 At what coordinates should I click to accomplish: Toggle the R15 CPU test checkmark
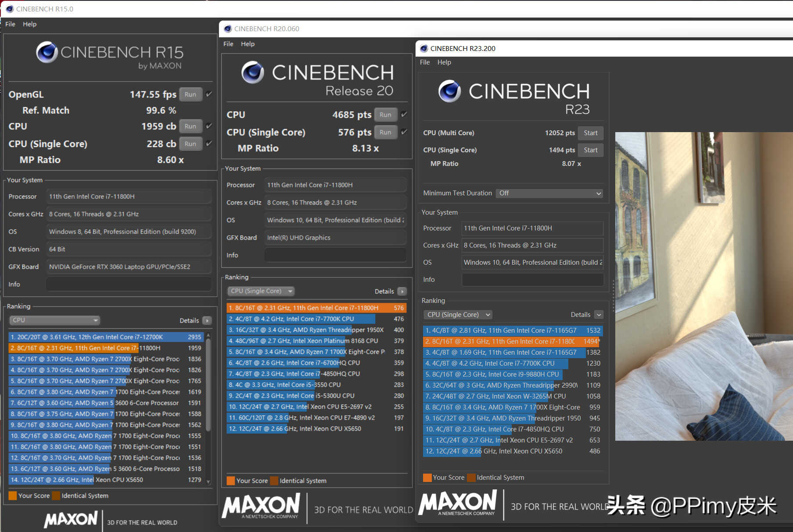[x=209, y=126]
